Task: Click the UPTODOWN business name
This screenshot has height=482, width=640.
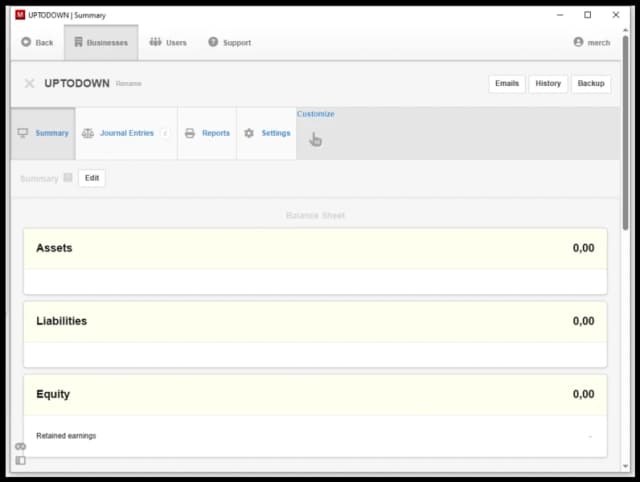Action: pos(77,83)
